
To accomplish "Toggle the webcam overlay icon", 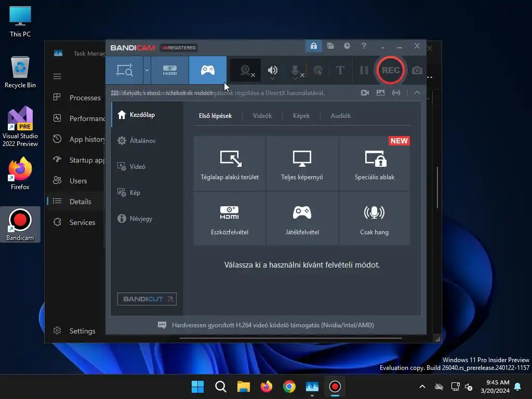I will tap(246, 71).
